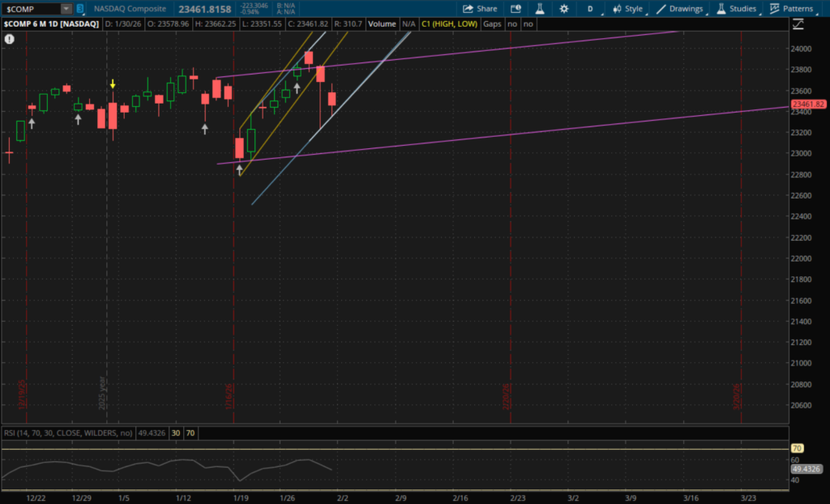Open the Patterns menu
This screenshot has width=830, height=504.
[x=791, y=8]
